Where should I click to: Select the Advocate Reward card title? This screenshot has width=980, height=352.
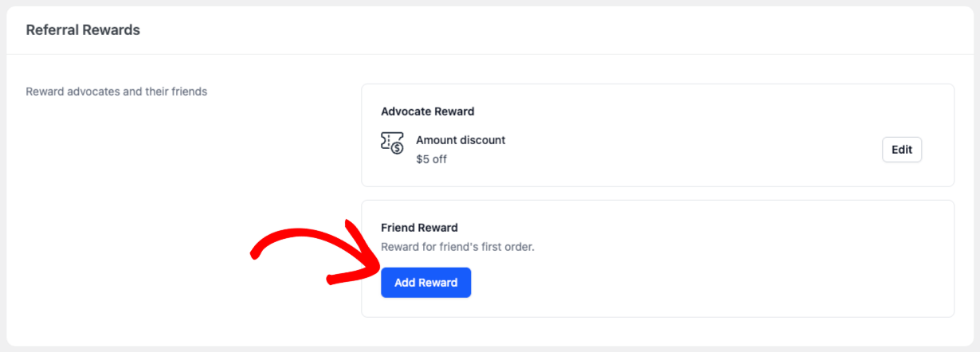[x=428, y=111]
